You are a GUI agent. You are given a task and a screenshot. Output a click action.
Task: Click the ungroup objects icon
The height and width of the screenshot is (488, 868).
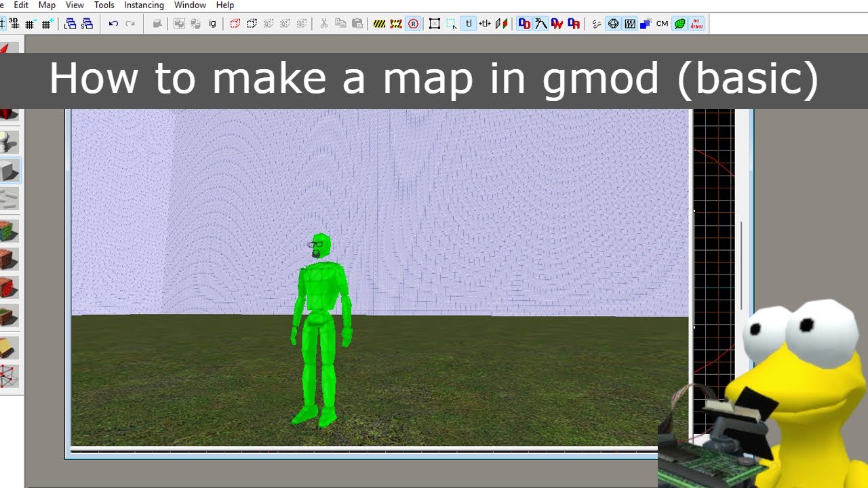pyautogui.click(x=195, y=24)
